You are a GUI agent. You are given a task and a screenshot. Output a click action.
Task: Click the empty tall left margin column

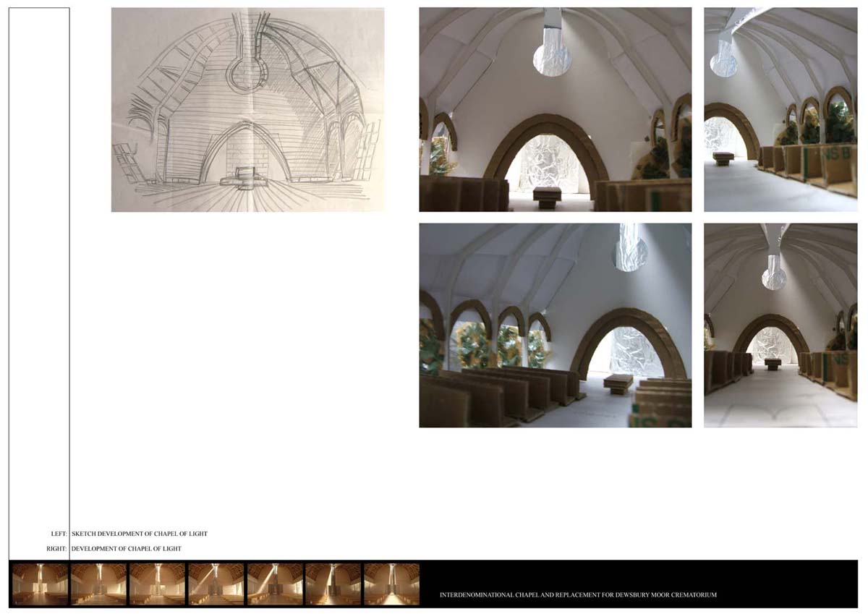point(39,275)
